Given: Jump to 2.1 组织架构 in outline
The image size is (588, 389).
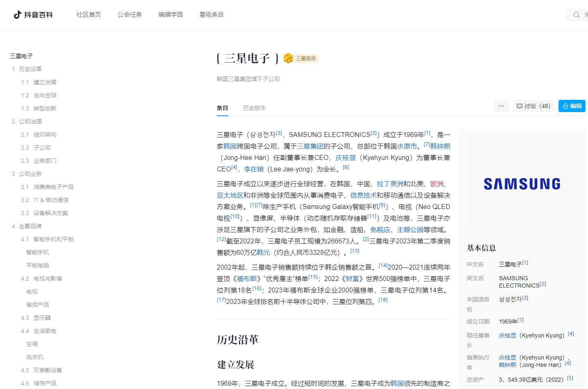Looking at the screenshot, I should pyautogui.click(x=39, y=135).
